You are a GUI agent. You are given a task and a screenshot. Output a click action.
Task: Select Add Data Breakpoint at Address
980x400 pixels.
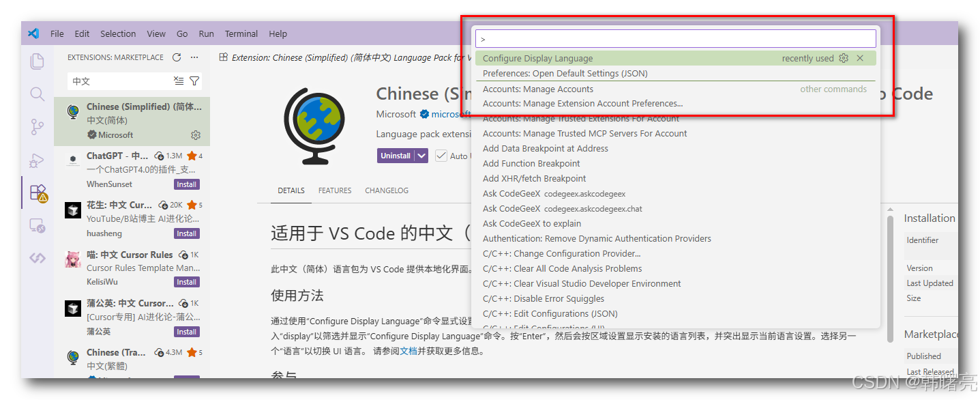click(675, 149)
